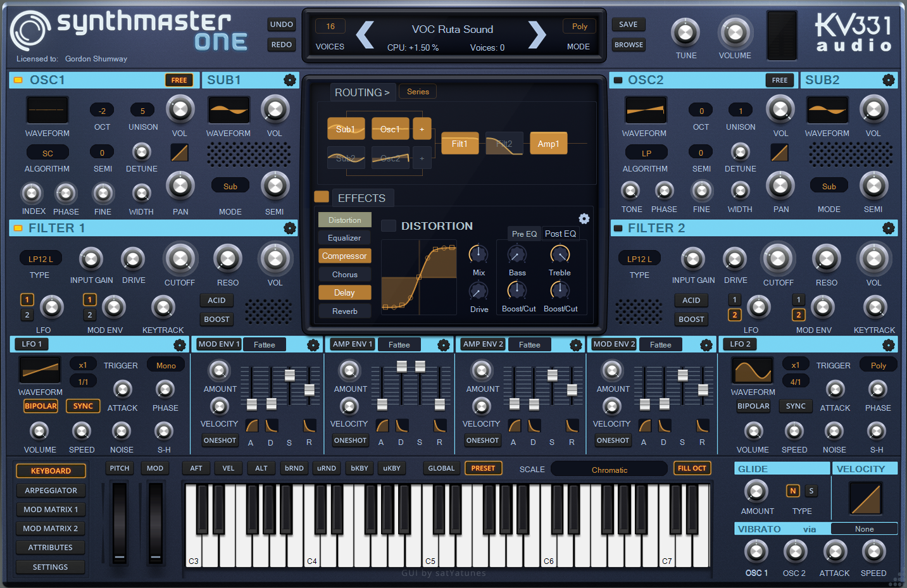907x588 pixels.
Task: Select Compressor effect tab
Action: point(344,256)
